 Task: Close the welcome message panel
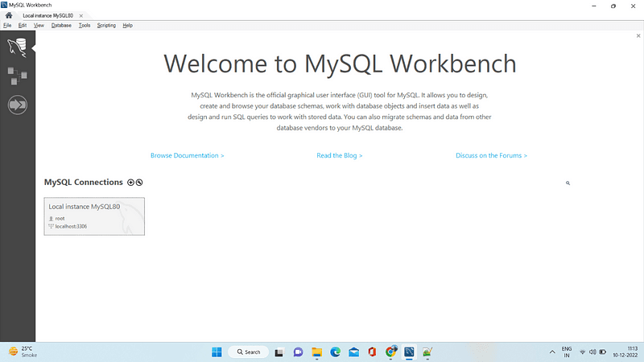[x=638, y=35]
